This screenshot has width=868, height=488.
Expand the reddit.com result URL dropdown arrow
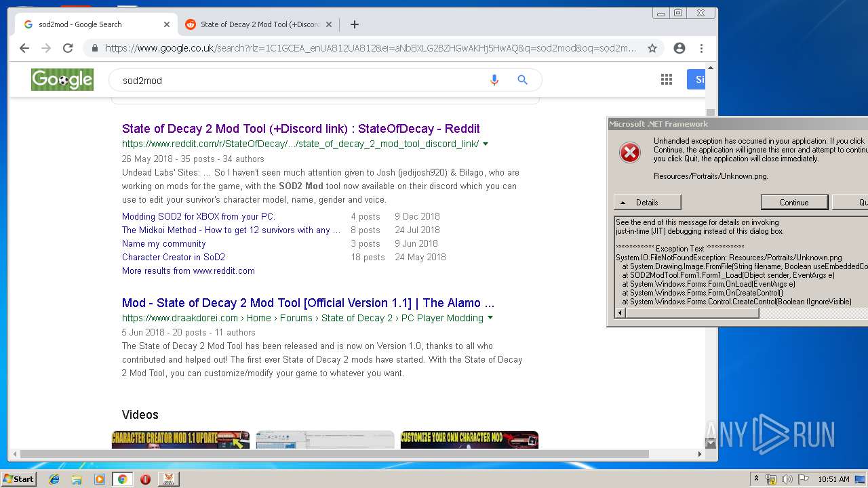tap(486, 144)
